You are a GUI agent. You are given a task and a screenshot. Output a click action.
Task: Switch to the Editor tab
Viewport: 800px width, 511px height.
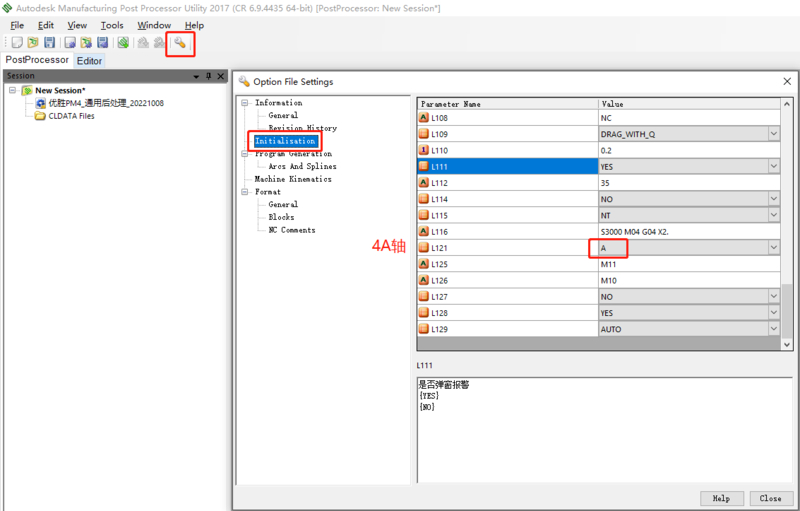click(x=89, y=61)
